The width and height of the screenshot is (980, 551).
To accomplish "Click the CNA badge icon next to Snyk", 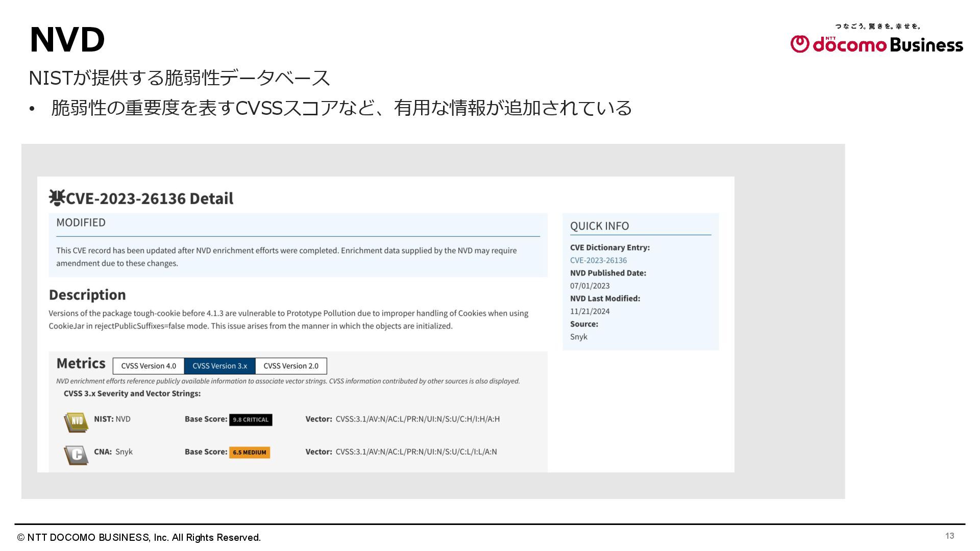I will pyautogui.click(x=76, y=455).
